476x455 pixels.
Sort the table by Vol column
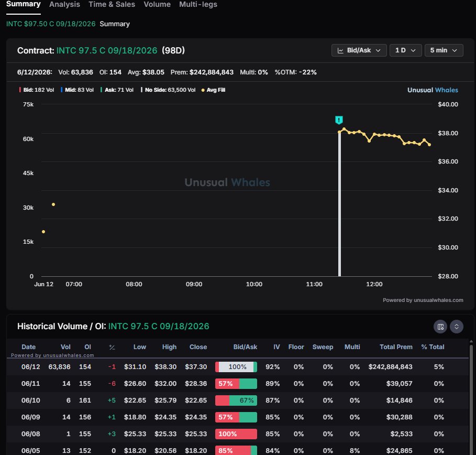click(x=65, y=347)
